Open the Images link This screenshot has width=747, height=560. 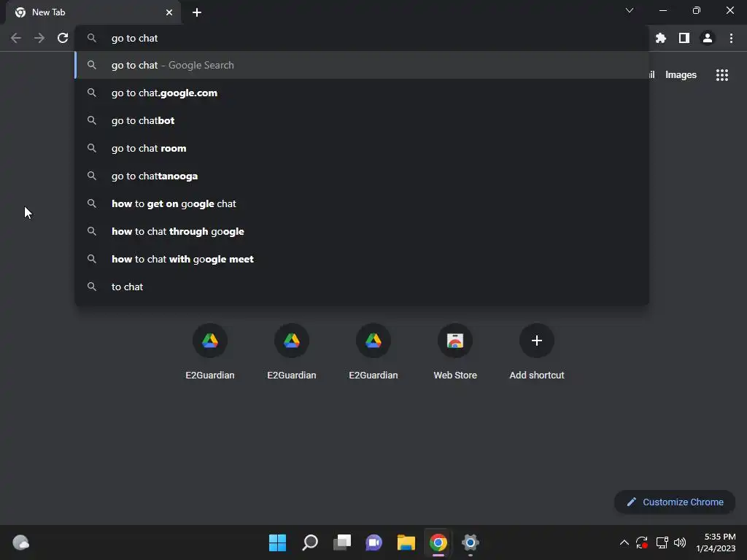tap(681, 75)
